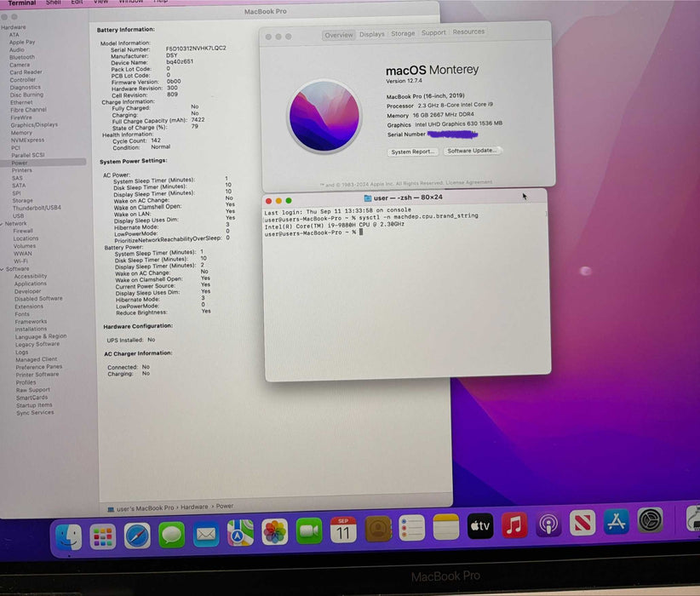
Task: Collapse the Software section in sidebar
Action: pos(3,269)
